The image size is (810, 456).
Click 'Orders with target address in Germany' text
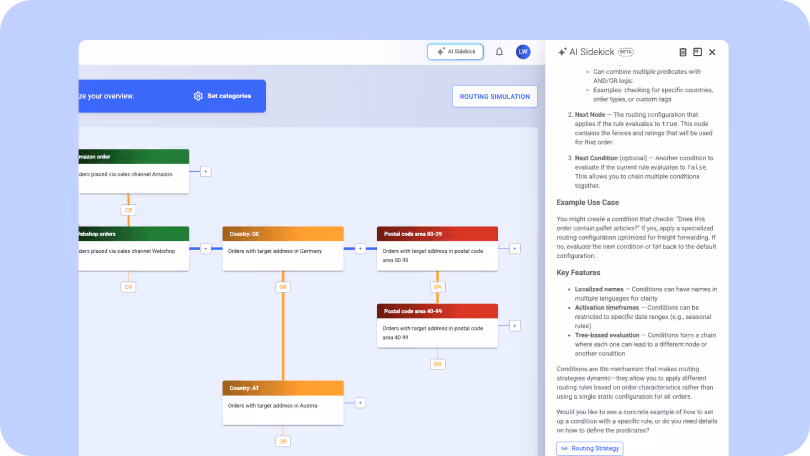coord(275,251)
